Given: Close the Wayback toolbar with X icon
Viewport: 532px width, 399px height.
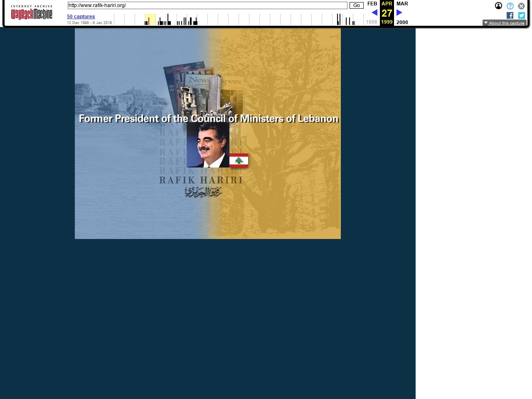Looking at the screenshot, I should point(521,6).
